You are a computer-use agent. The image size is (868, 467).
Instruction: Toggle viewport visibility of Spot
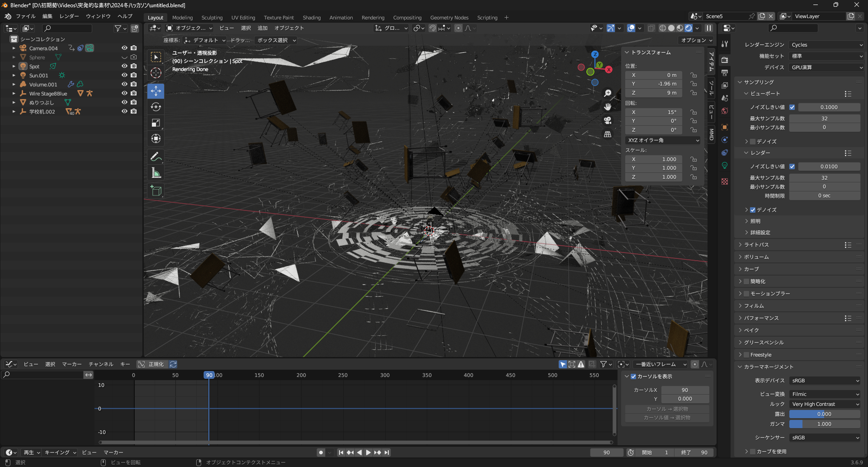point(124,66)
